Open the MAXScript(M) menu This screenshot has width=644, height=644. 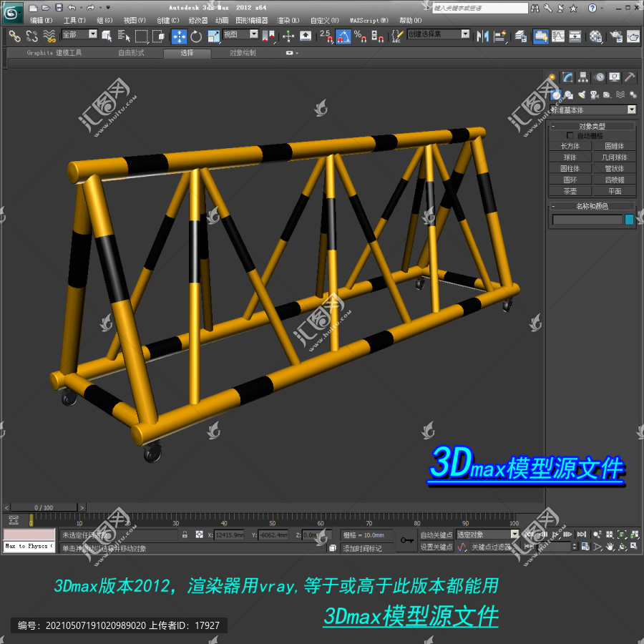coord(369,20)
